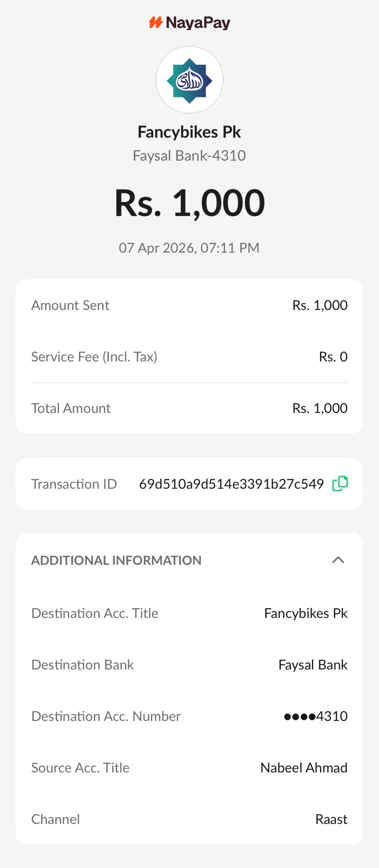Copy the transaction ID with copy icon
Image resolution: width=379 pixels, height=868 pixels.
pos(340,484)
